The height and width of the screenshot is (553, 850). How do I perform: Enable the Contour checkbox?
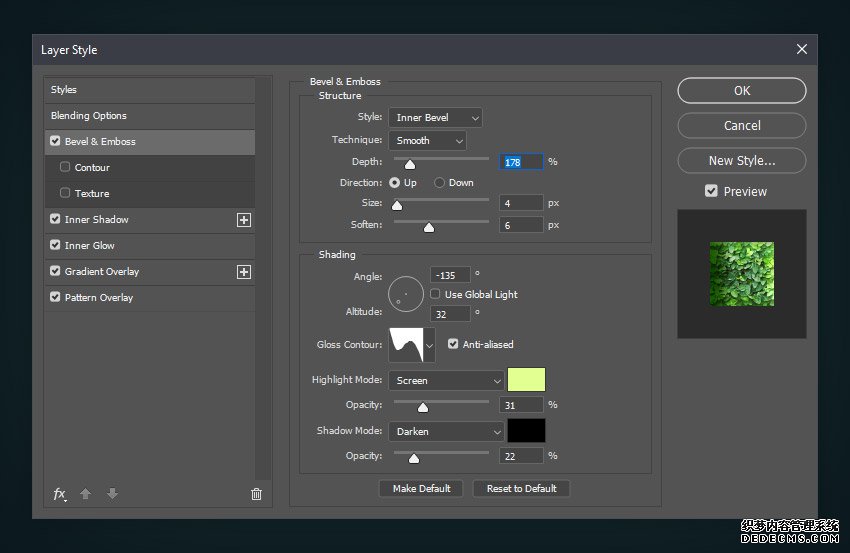(x=65, y=167)
